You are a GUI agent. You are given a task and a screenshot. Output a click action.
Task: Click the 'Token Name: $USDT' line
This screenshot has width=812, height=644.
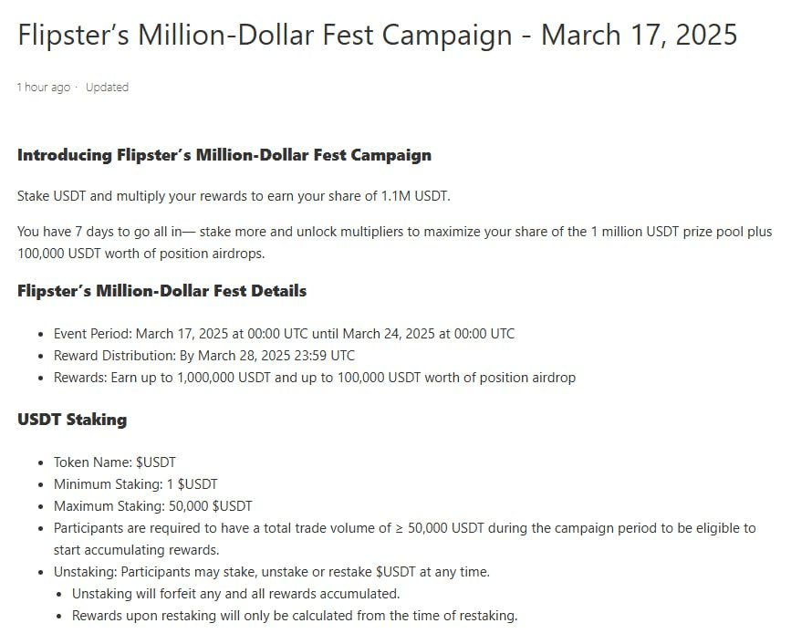(114, 462)
